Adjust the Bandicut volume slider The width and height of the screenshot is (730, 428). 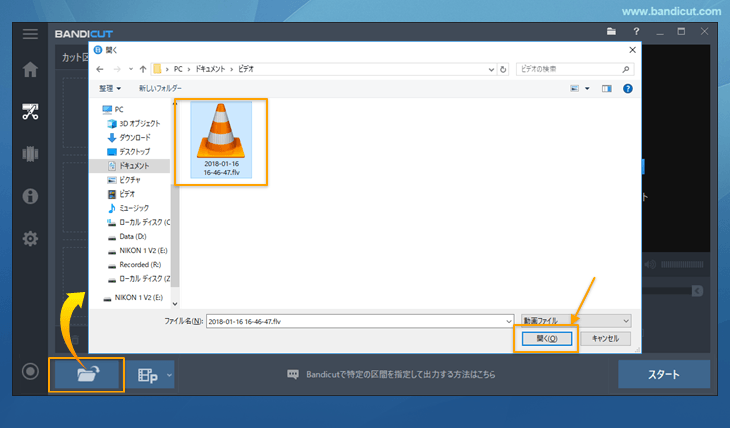coord(682,265)
